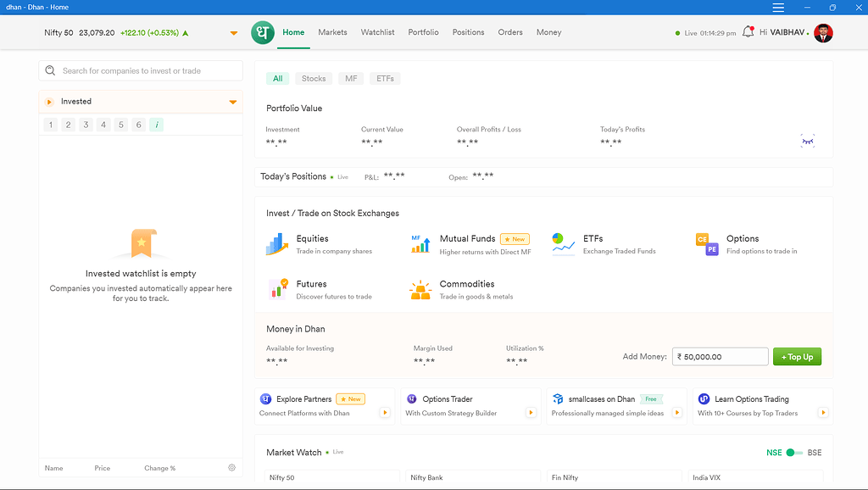
Task: Select watchlist tab number 3
Action: (x=86, y=124)
